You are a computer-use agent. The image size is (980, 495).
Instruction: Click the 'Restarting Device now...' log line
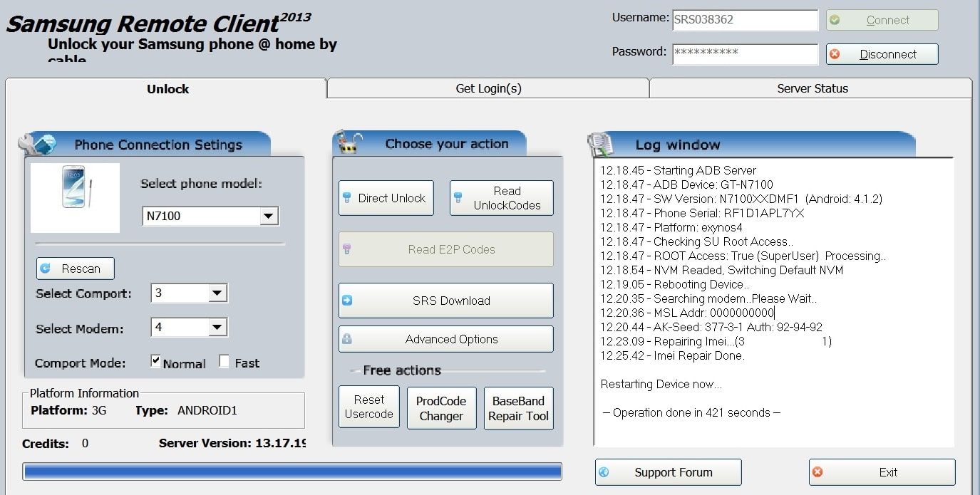pos(661,384)
